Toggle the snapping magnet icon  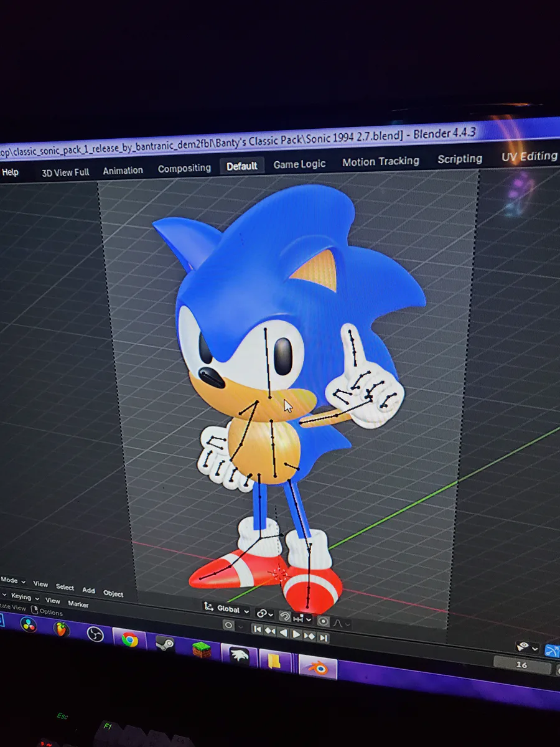(x=284, y=616)
